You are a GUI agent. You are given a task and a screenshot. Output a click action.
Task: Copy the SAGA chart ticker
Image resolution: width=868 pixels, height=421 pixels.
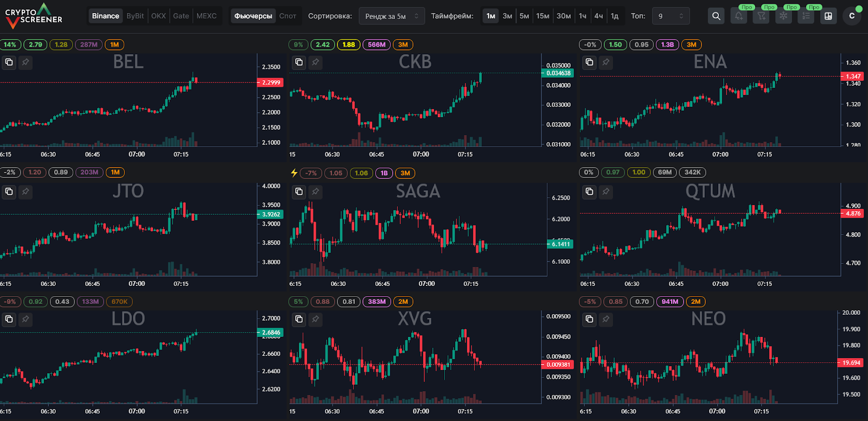point(299,191)
